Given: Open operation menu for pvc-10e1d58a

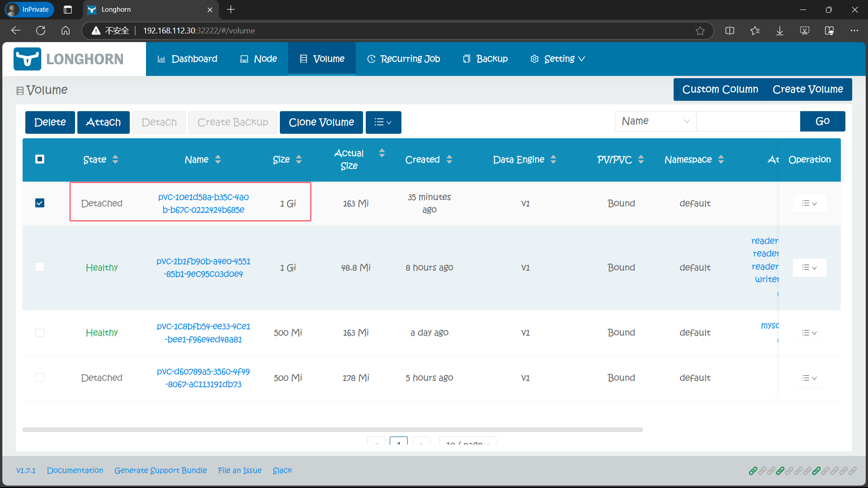Looking at the screenshot, I should pyautogui.click(x=809, y=203).
